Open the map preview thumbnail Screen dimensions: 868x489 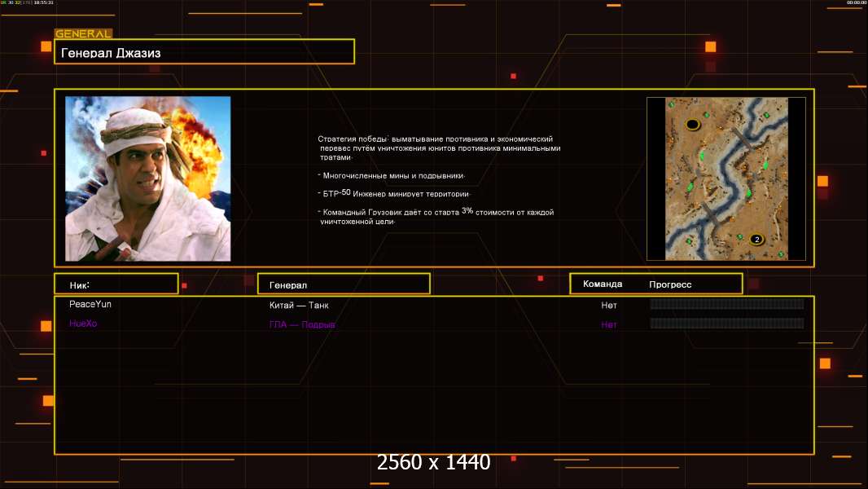(x=726, y=178)
